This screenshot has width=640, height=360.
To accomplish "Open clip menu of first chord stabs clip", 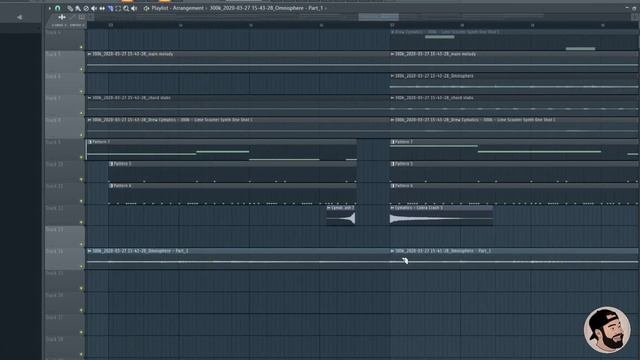I will coord(89,98).
